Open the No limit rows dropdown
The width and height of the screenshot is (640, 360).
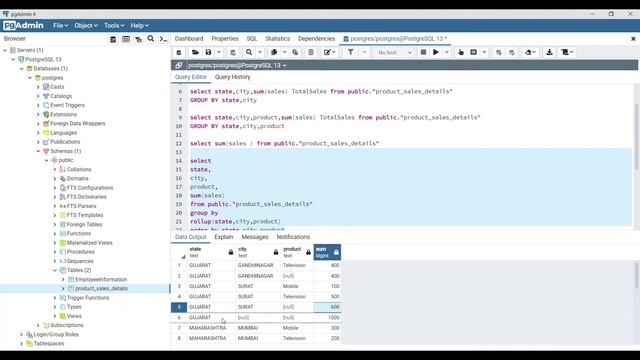tap(394, 52)
